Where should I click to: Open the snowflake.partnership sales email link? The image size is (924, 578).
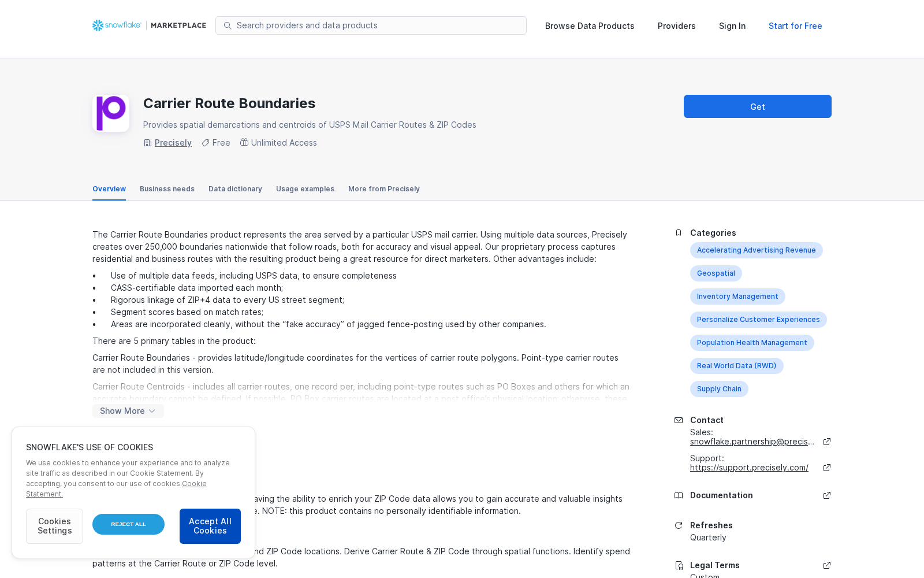(752, 442)
